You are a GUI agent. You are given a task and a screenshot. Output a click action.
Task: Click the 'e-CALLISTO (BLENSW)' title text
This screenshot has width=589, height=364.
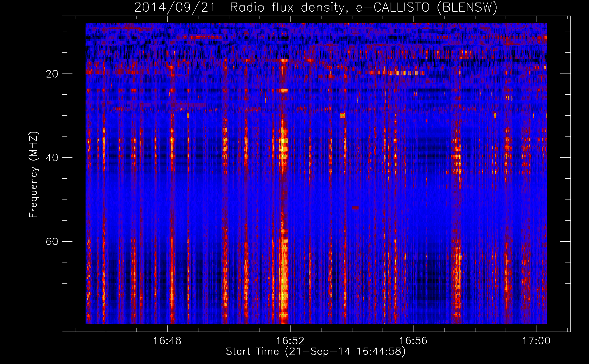pos(426,8)
